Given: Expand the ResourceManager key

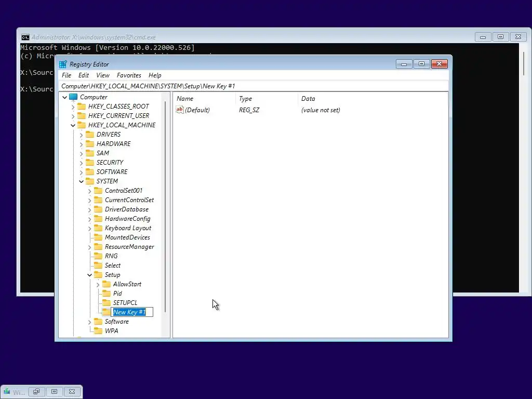Looking at the screenshot, I should 89,247.
